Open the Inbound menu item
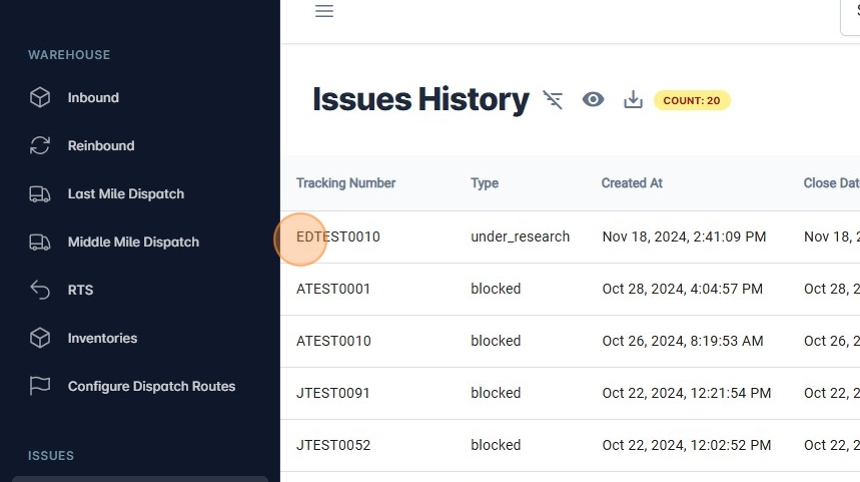The image size is (860, 482). coord(93,98)
